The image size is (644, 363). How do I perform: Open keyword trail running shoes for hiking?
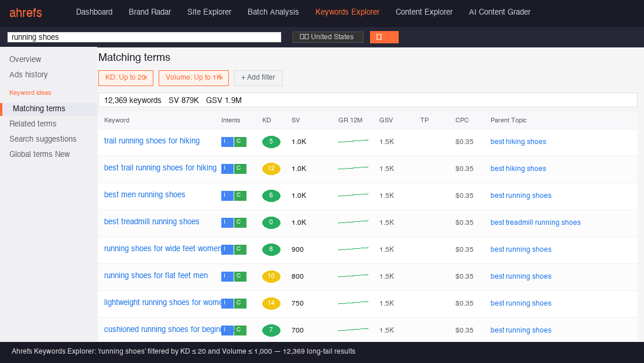tap(152, 141)
